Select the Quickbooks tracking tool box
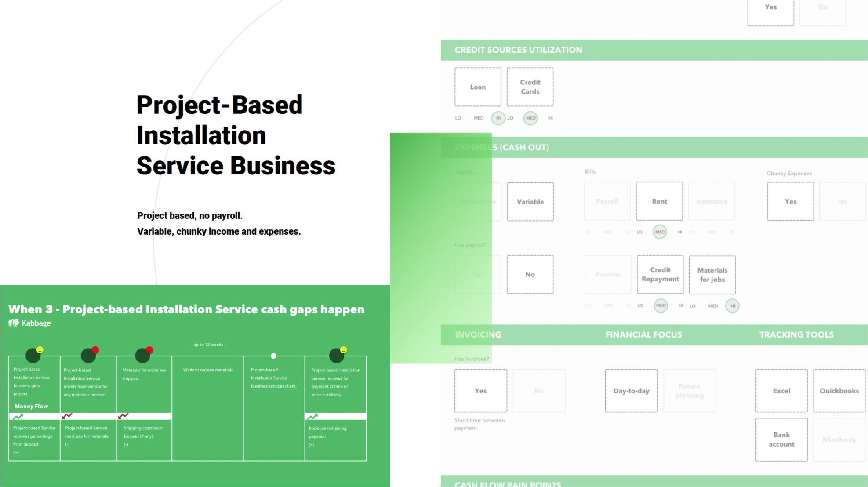868x487 pixels. [839, 391]
